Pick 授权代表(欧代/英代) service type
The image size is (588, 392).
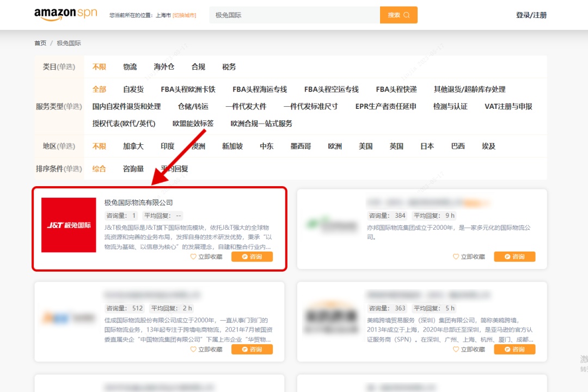[124, 124]
